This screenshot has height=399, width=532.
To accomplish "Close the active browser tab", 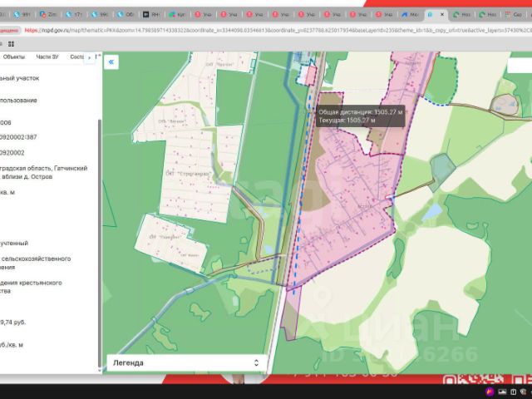I will (x=442, y=15).
